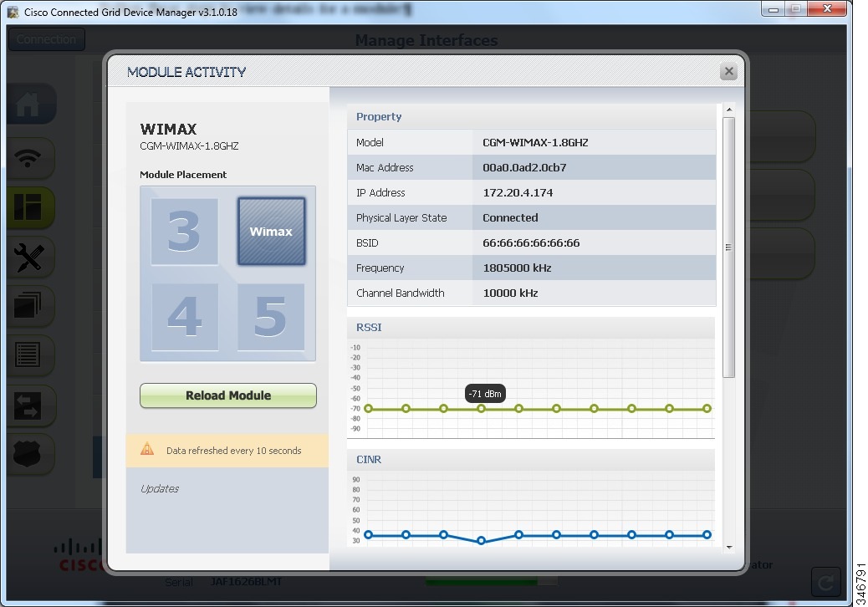The width and height of the screenshot is (868, 607).
Task: Click the BSID value 66:66:66:66:66:66
Action: tap(531, 243)
